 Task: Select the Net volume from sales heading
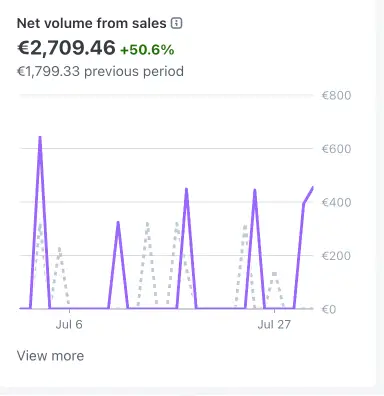[92, 23]
